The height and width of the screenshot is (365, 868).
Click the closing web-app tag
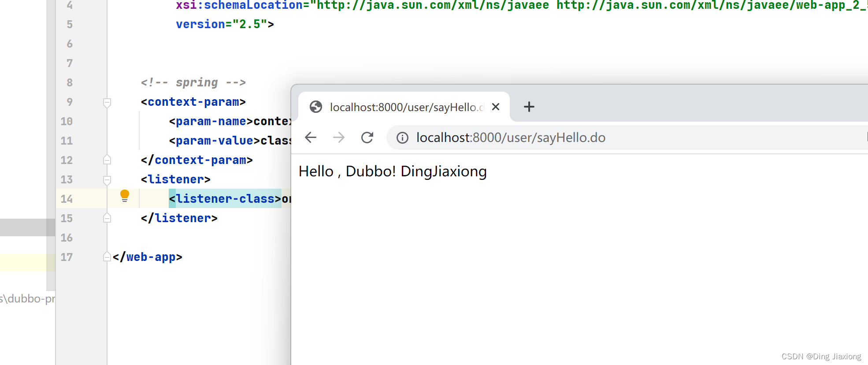click(147, 257)
